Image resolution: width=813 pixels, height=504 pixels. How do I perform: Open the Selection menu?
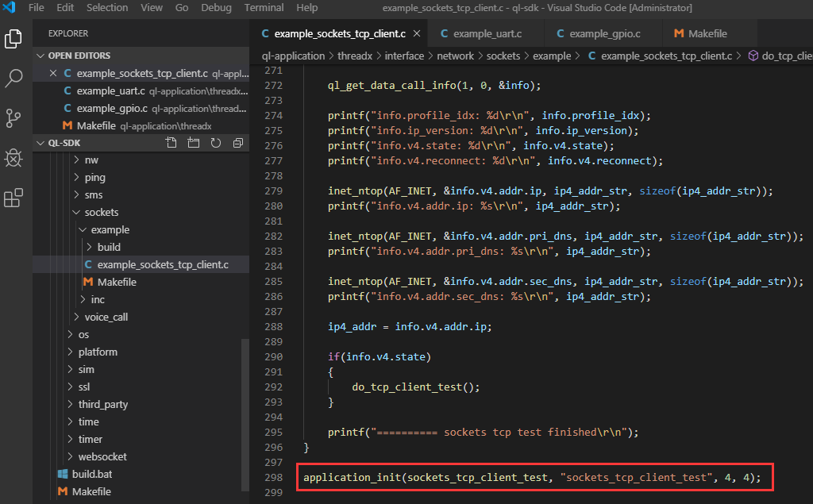[107, 8]
